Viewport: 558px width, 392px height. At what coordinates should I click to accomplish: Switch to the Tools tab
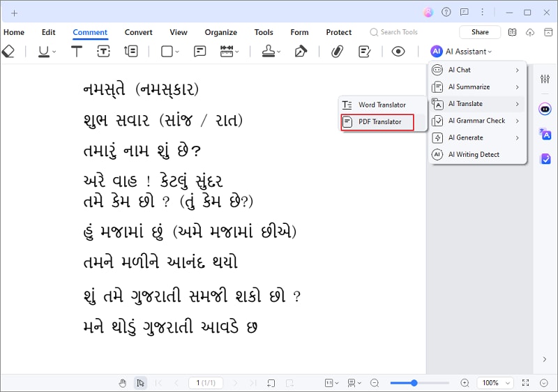264,32
